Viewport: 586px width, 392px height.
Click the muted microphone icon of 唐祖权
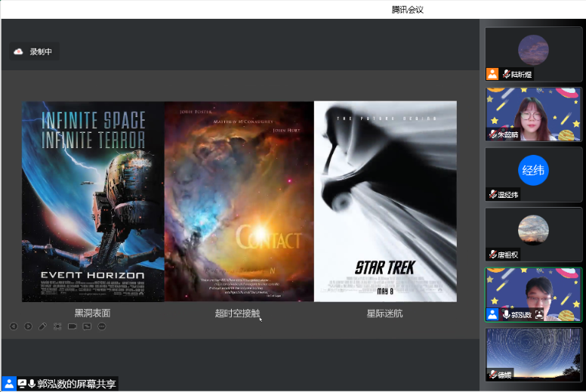[493, 255]
